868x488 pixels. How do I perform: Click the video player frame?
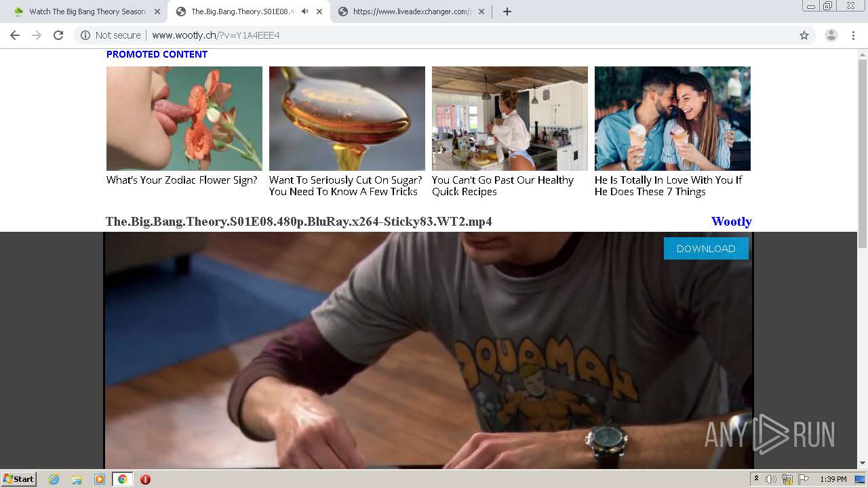(x=429, y=350)
